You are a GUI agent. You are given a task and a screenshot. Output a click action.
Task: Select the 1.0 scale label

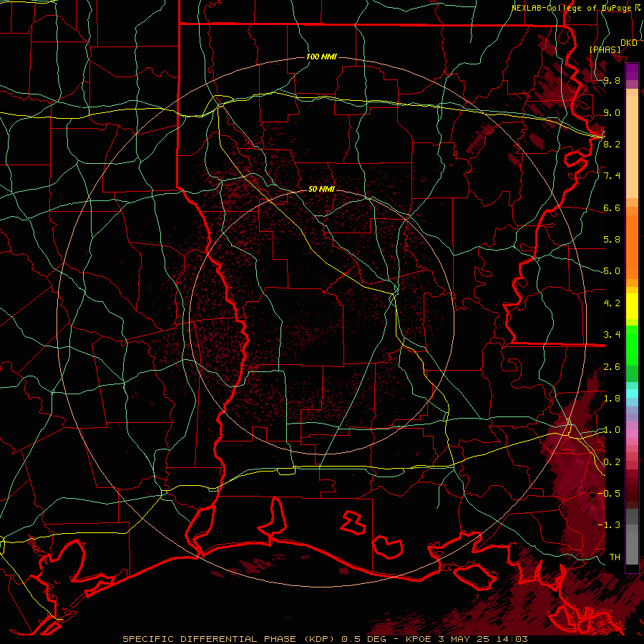(612, 430)
